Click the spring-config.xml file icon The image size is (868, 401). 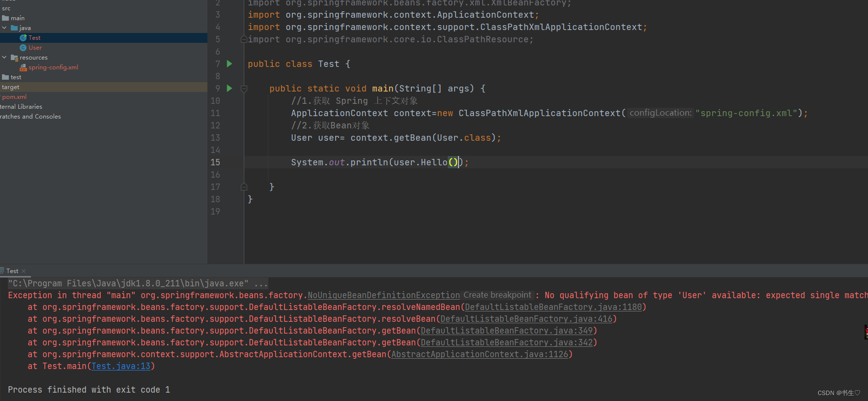tap(23, 67)
